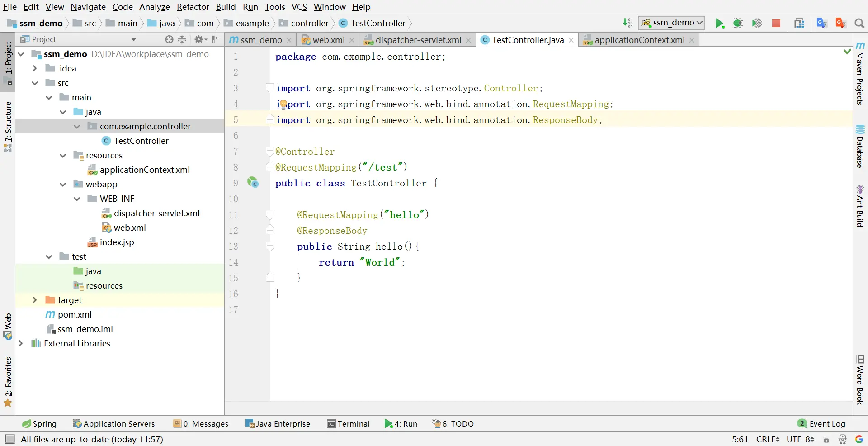Click the class gutter icon on line 9
The width and height of the screenshot is (868, 446).
(x=253, y=183)
